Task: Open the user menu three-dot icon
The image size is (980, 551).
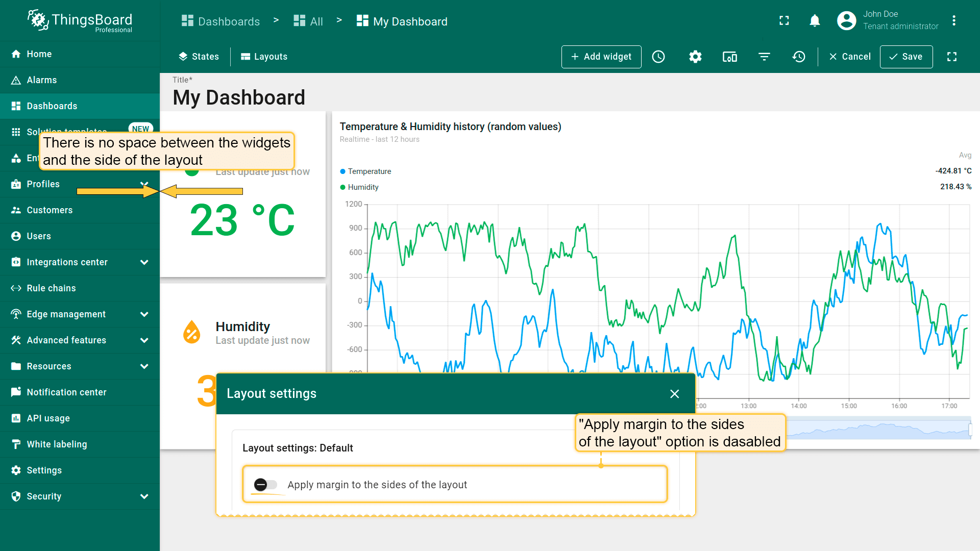Action: [953, 21]
